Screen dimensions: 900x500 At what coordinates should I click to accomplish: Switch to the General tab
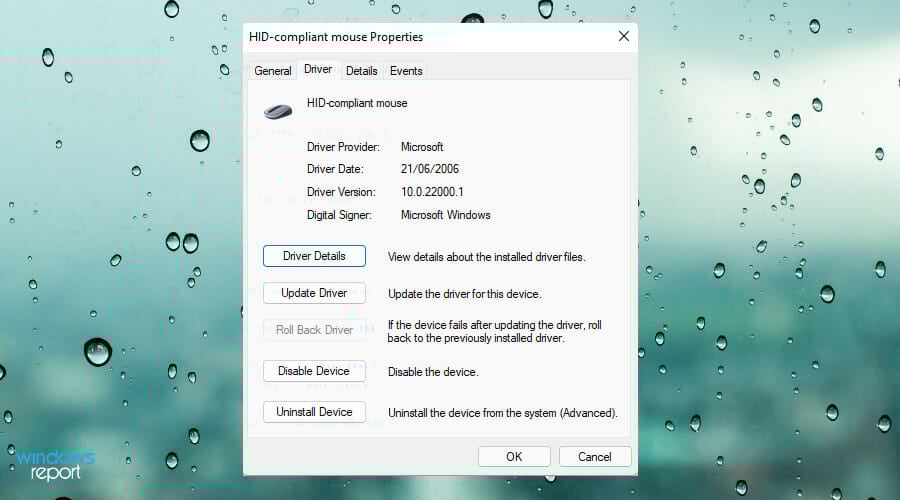(273, 71)
